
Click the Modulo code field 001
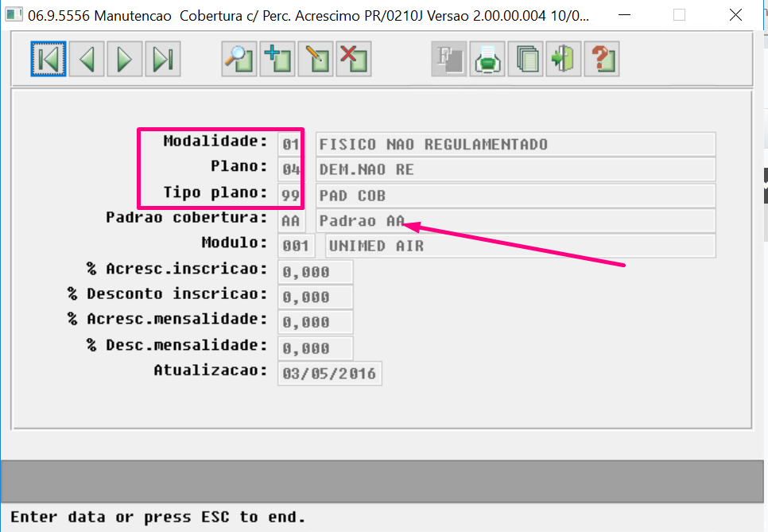pos(296,246)
